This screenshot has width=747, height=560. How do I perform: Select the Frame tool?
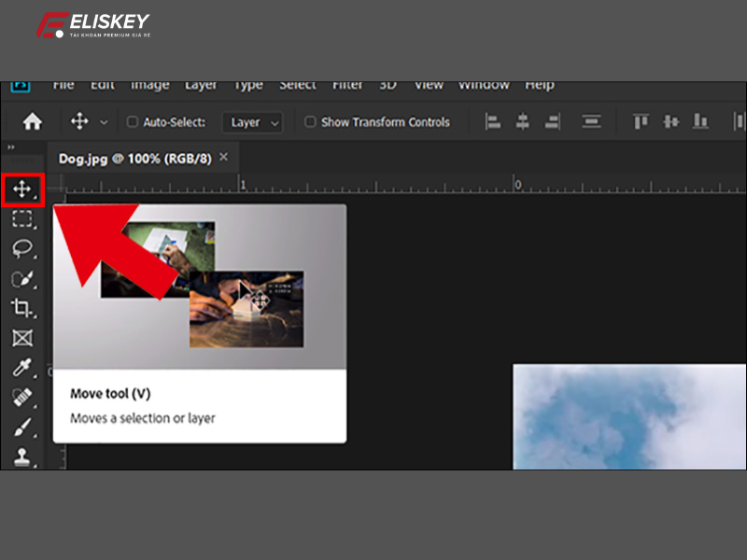click(22, 339)
